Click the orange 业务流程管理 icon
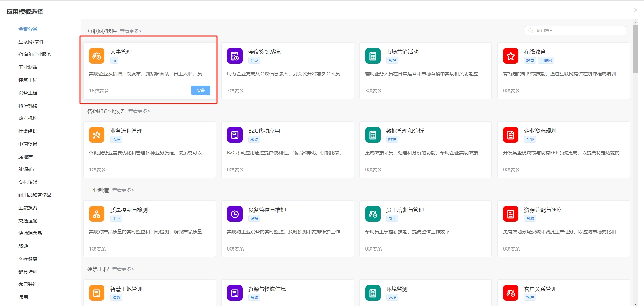 pyautogui.click(x=96, y=135)
